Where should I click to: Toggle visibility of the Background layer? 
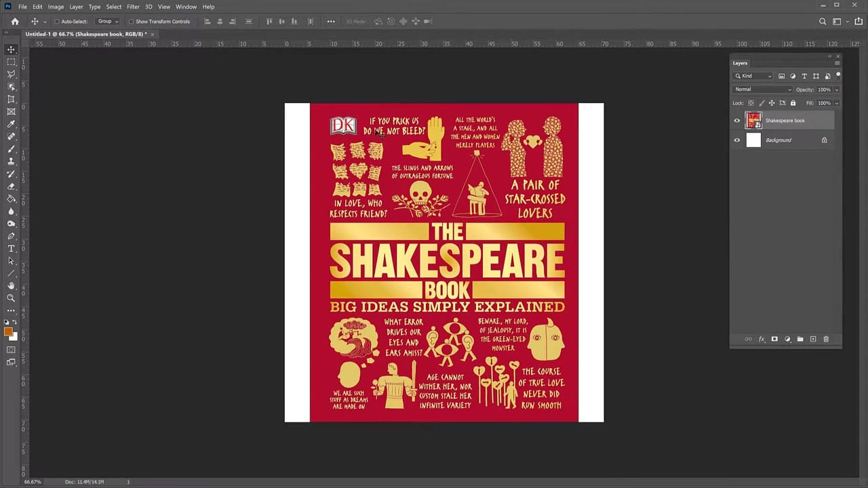737,140
